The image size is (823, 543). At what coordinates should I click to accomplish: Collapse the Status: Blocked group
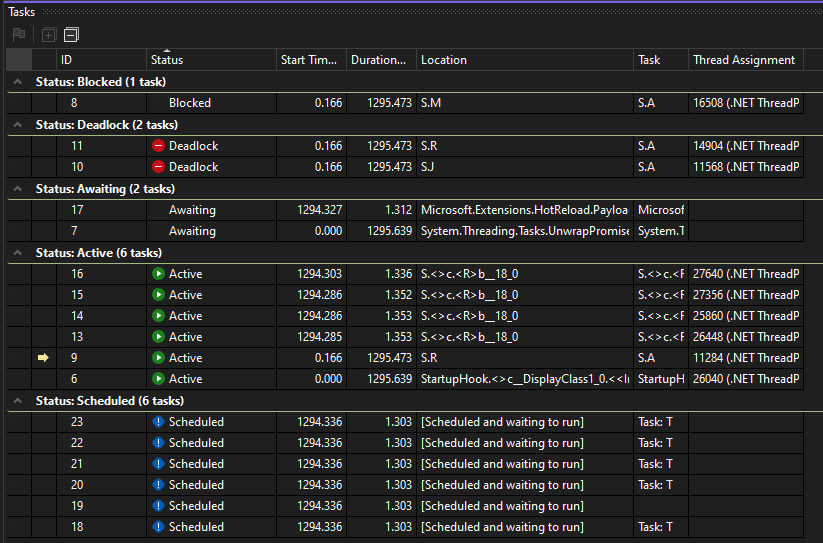18,82
